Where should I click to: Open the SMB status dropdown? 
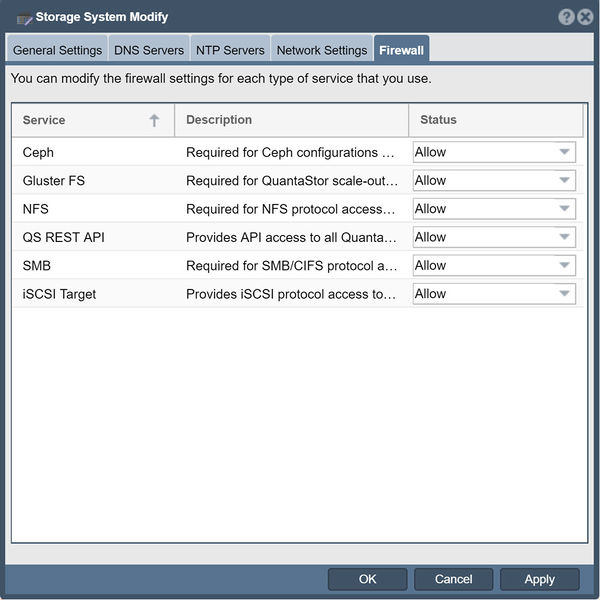[x=494, y=265]
